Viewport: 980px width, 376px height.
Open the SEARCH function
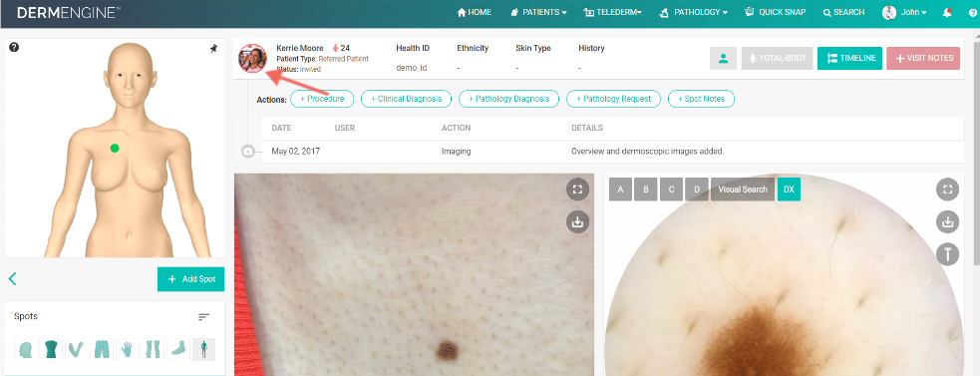pyautogui.click(x=843, y=13)
